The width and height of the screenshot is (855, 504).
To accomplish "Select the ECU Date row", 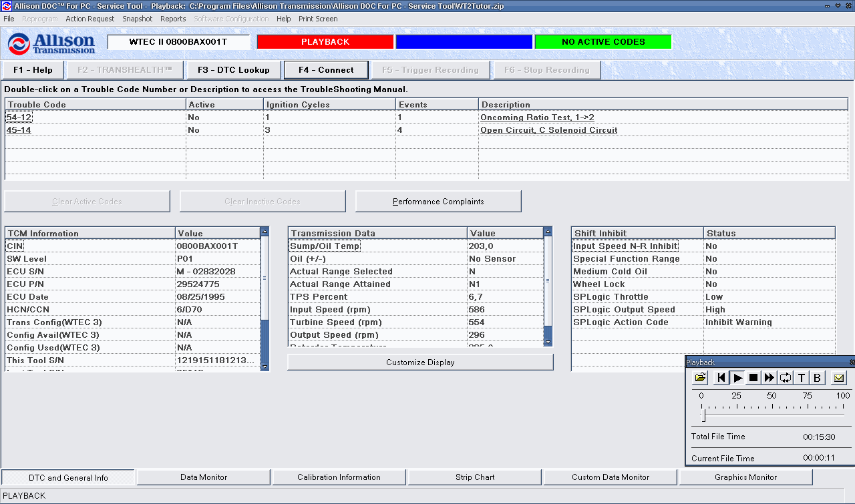I will click(132, 297).
